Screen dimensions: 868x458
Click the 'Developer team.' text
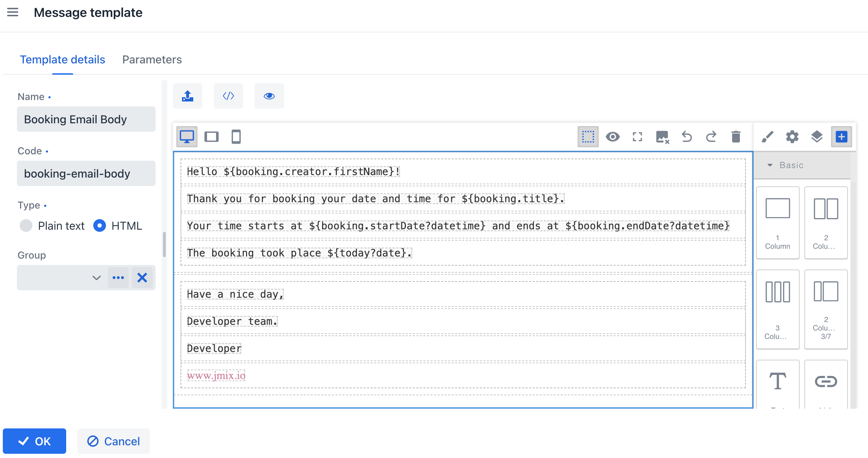tap(232, 321)
